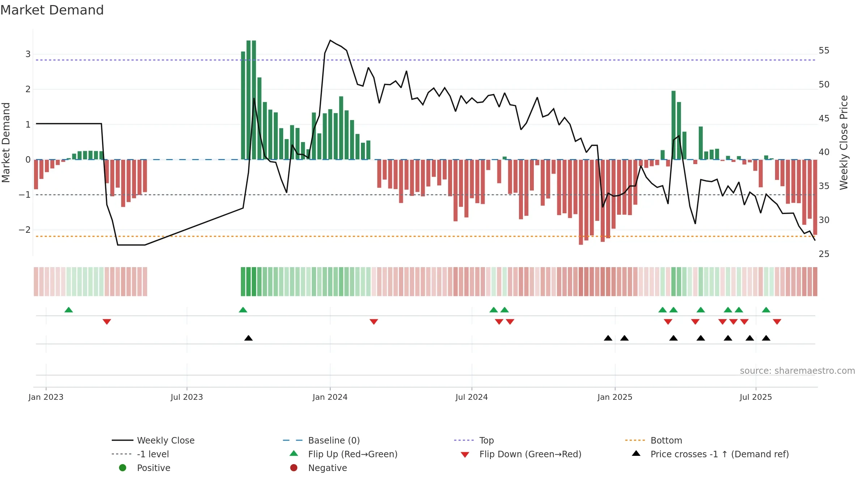The height and width of the screenshot is (488, 868).
Task: Click the left Market Demand axis title
Action: [x=6, y=142]
